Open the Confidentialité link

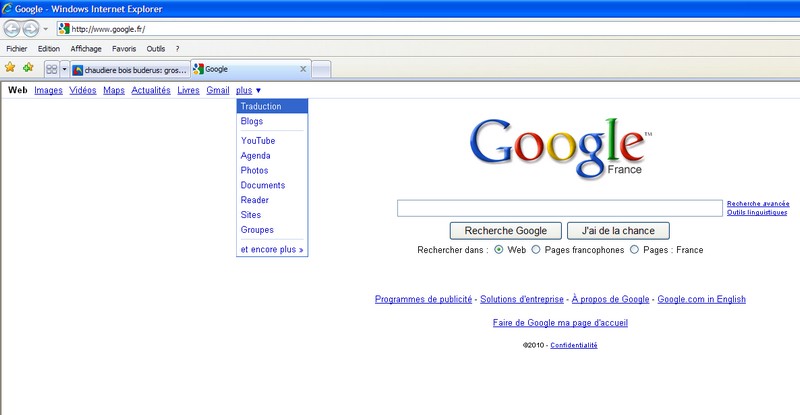574,346
